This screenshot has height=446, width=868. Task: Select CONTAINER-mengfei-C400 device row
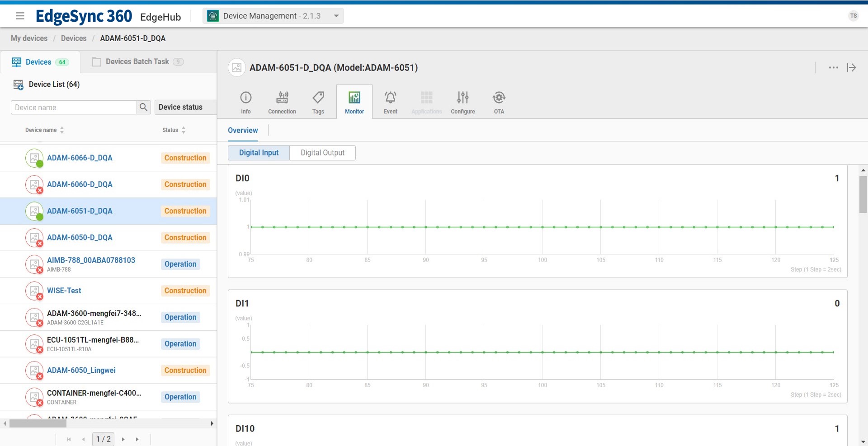[108, 397]
